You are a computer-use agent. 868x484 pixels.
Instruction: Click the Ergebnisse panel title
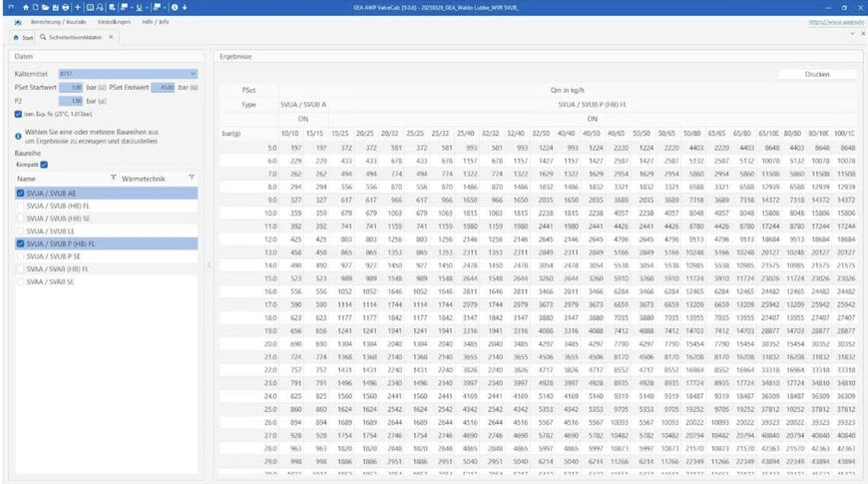pos(235,57)
